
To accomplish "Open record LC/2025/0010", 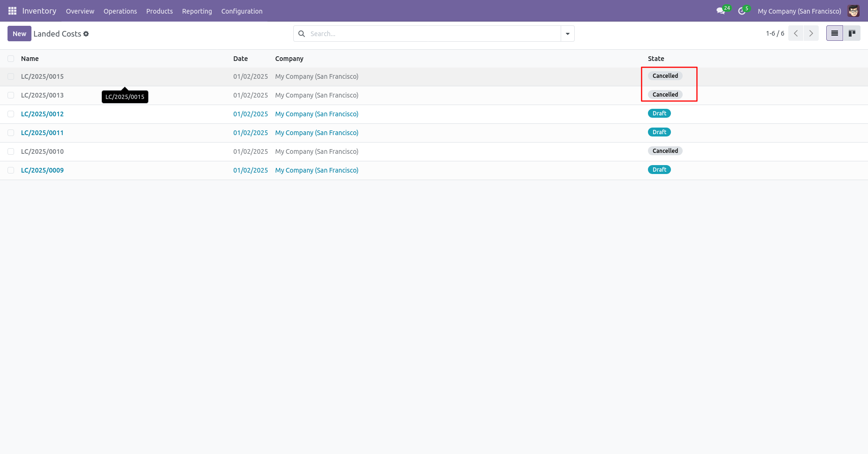I will point(42,151).
